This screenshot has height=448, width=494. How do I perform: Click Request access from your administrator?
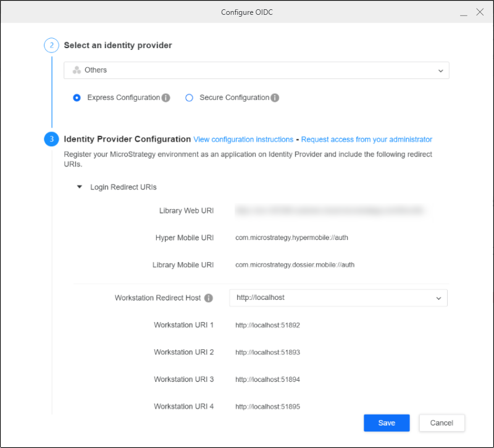366,139
